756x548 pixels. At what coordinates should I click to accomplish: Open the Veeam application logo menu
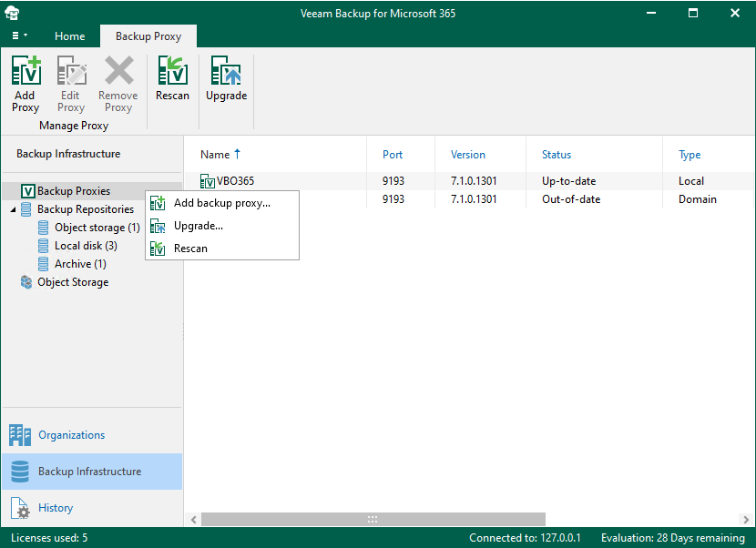coord(12,13)
